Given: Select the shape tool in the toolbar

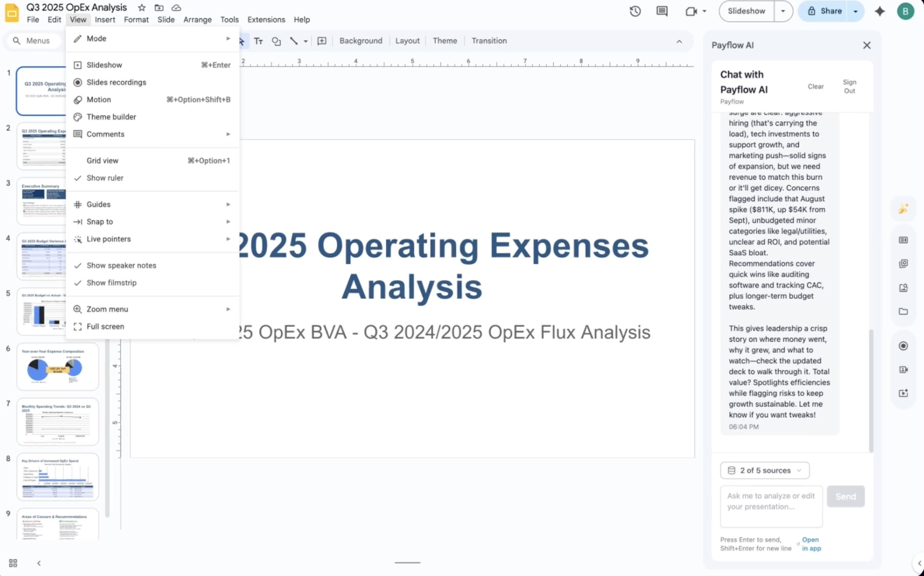Looking at the screenshot, I should 276,41.
